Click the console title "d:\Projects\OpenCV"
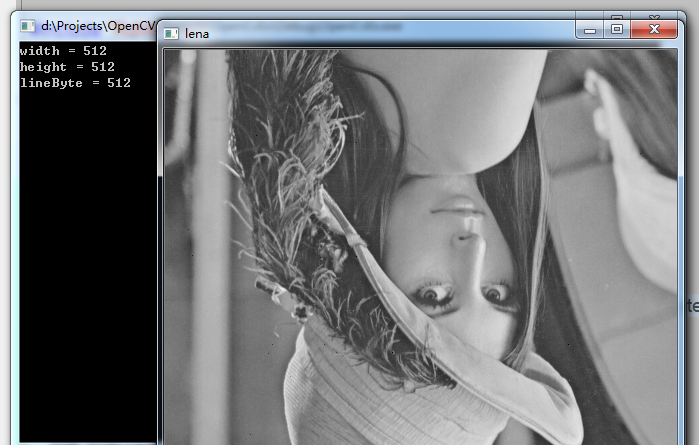Screen dimensions: 699x445 tap(98, 26)
